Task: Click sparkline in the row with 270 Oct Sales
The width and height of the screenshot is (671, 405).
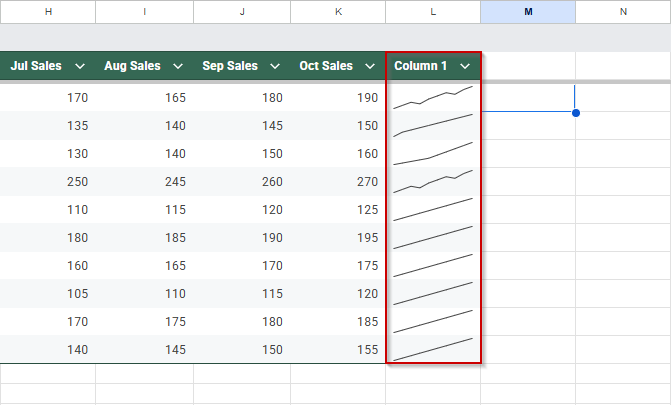Action: [433, 182]
